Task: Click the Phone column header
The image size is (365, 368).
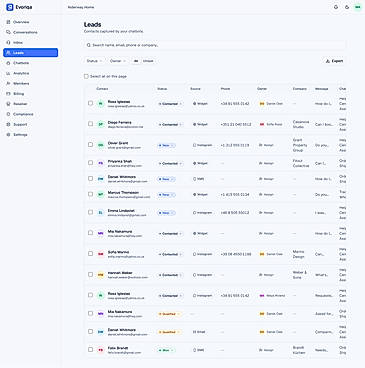Action: (x=225, y=89)
